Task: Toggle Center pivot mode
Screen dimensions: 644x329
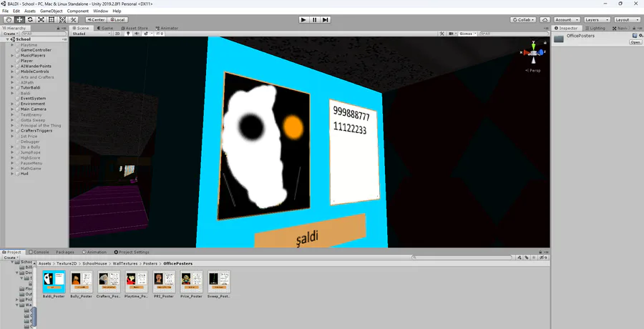Action: 96,20
